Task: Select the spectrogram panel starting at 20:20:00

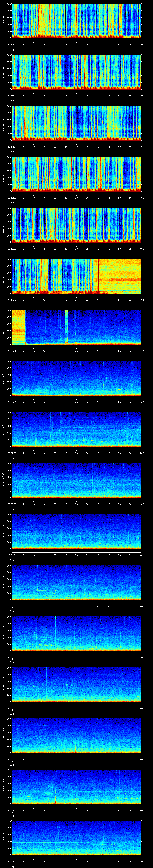Action: coord(77,327)
